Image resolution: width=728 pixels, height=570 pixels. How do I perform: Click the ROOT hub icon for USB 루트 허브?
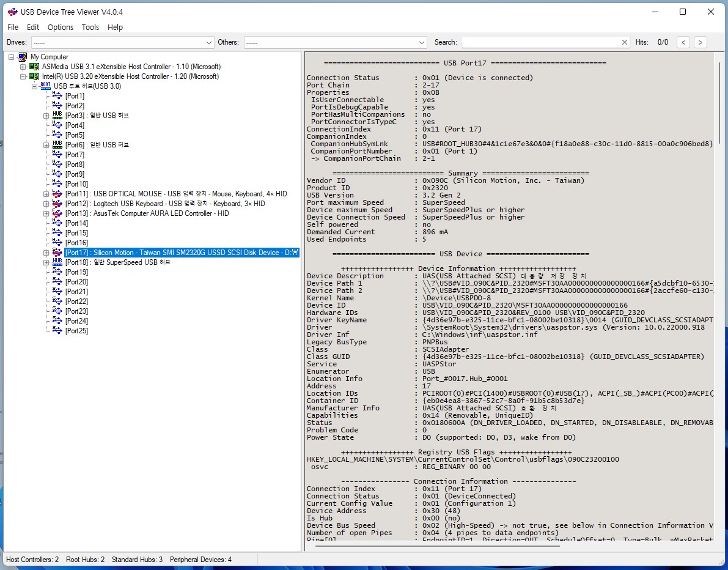[45, 86]
